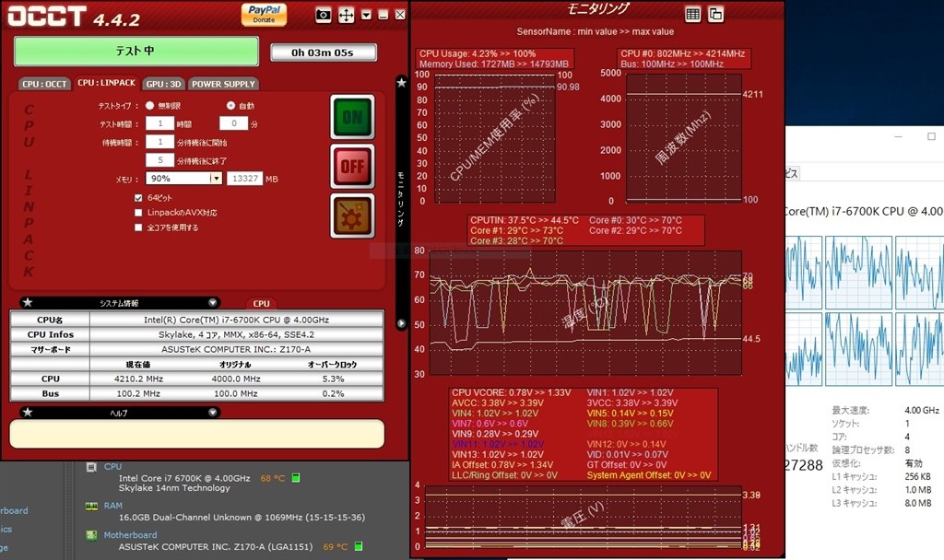
Task: Click the CPU/MEM usage graph
Action: point(494,138)
